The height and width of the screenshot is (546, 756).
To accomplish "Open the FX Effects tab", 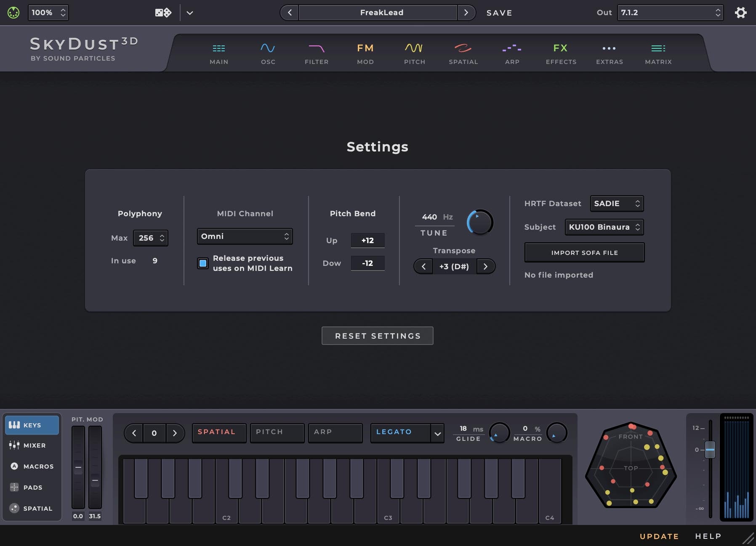I will pos(560,53).
